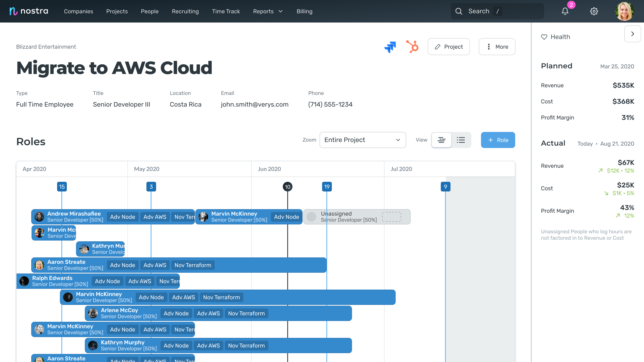Collapse the Health side panel
644x362 pixels.
(x=632, y=34)
